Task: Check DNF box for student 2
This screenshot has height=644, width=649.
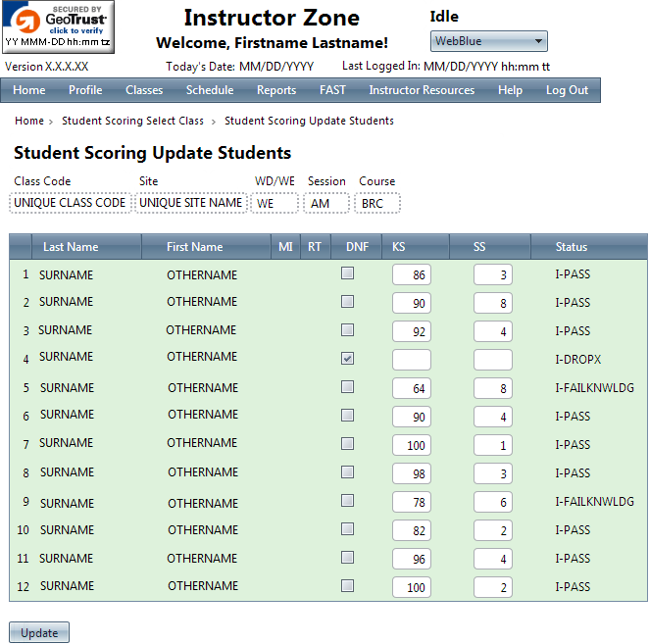Action: [347, 301]
